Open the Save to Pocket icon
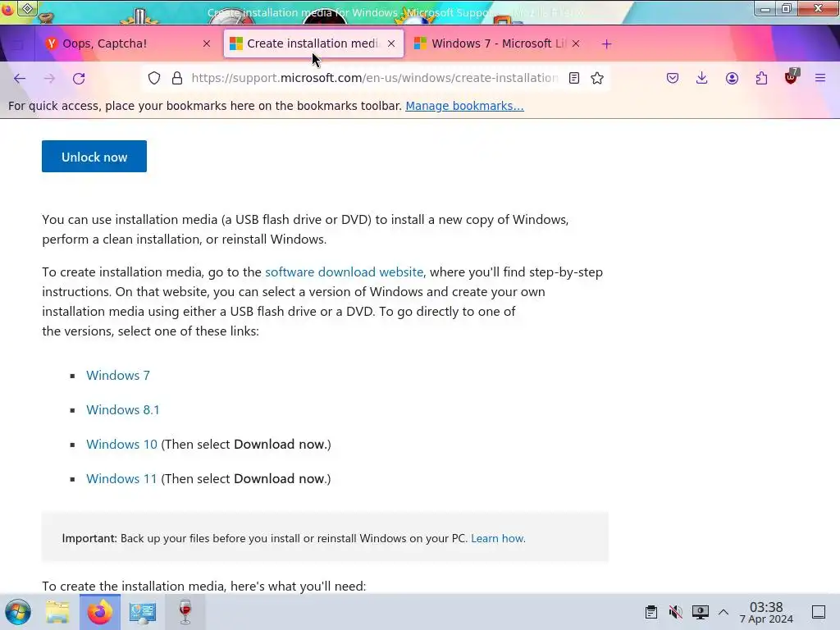This screenshot has width=840, height=630. (x=673, y=78)
